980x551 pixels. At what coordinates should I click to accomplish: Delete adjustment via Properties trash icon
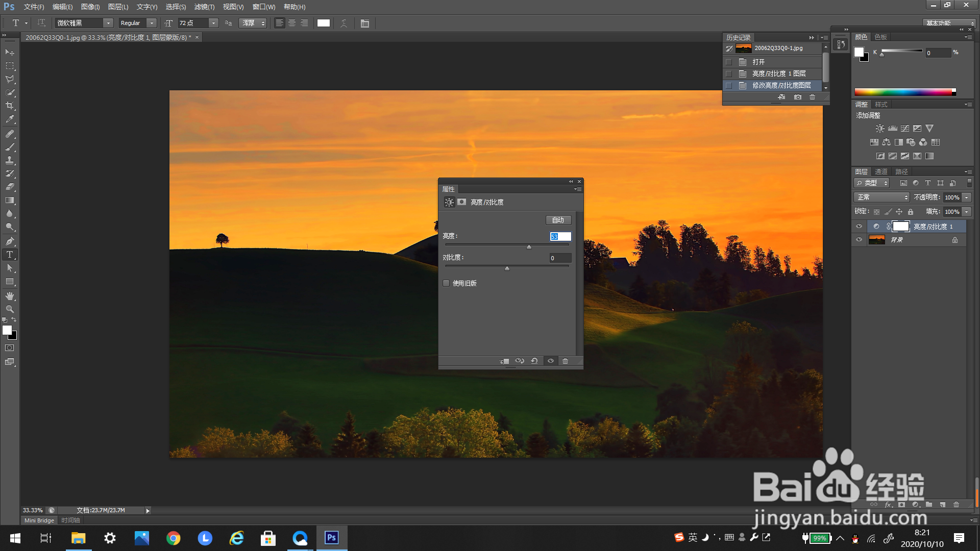566,361
